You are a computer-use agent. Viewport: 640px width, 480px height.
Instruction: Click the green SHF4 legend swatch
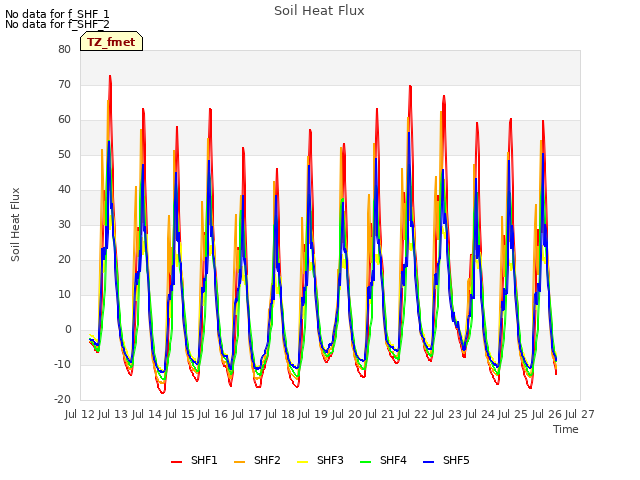coord(366,461)
